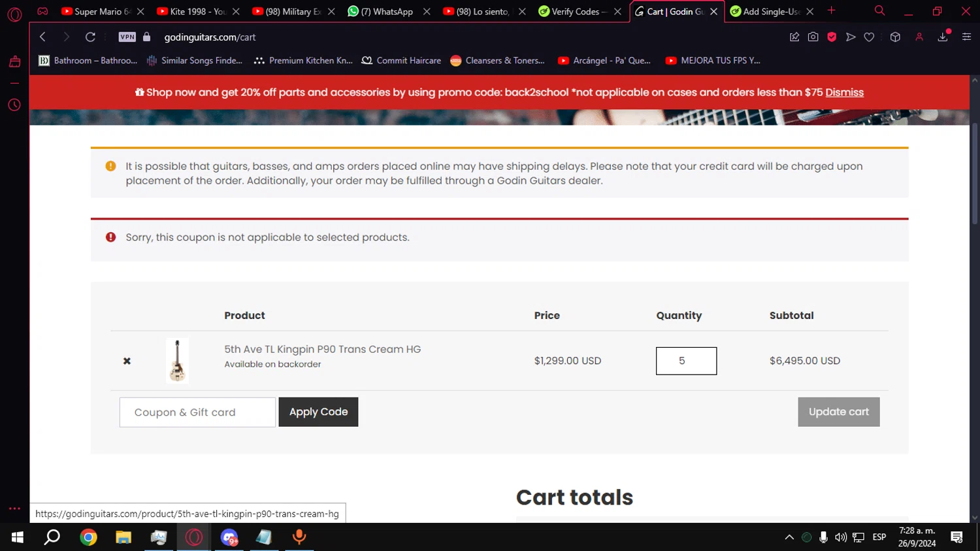The image size is (980, 551).
Task: Open the shopping bag sidebar icon
Action: click(x=14, y=61)
